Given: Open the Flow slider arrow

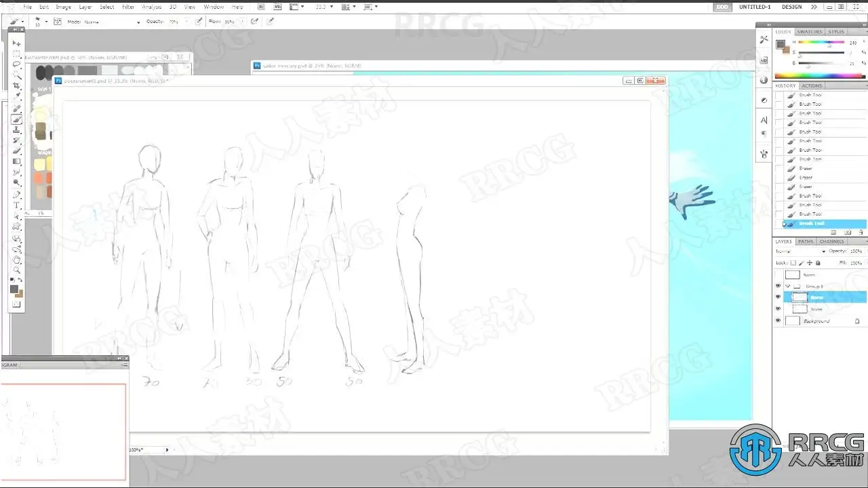Looking at the screenshot, I should coord(241,22).
